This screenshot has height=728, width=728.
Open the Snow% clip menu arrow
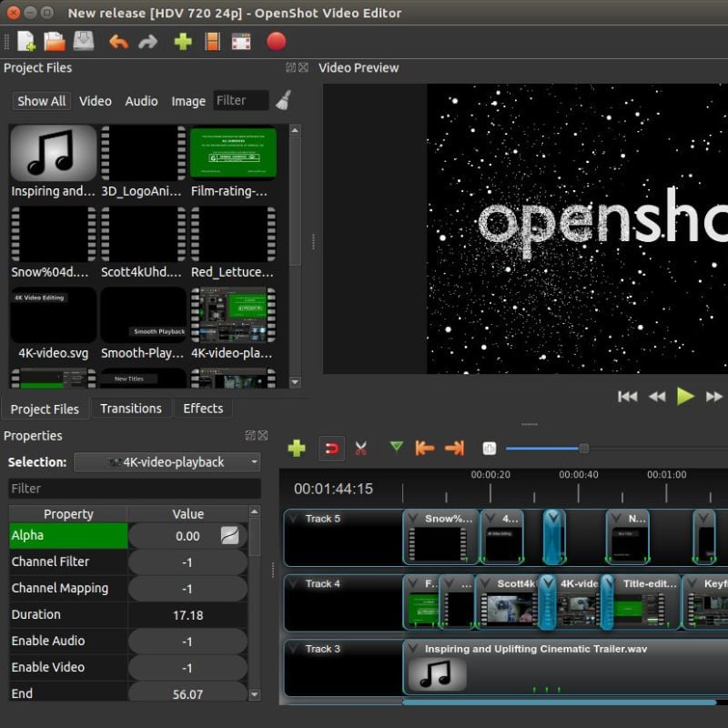click(412, 518)
